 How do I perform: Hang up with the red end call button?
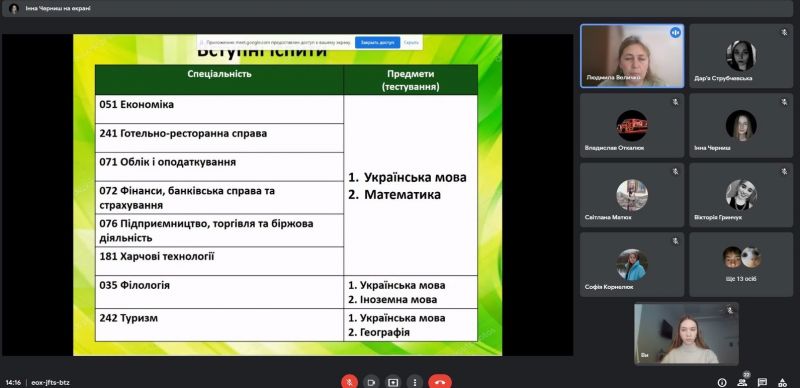click(x=440, y=382)
